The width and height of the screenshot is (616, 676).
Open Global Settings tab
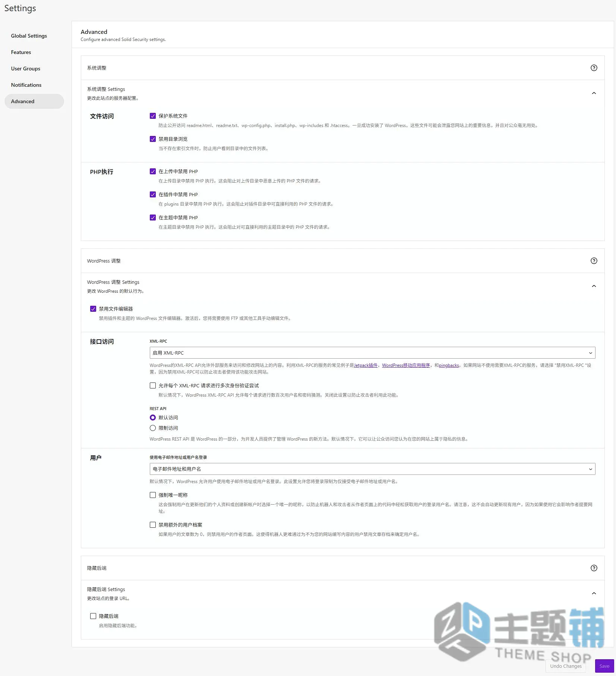pos(34,36)
